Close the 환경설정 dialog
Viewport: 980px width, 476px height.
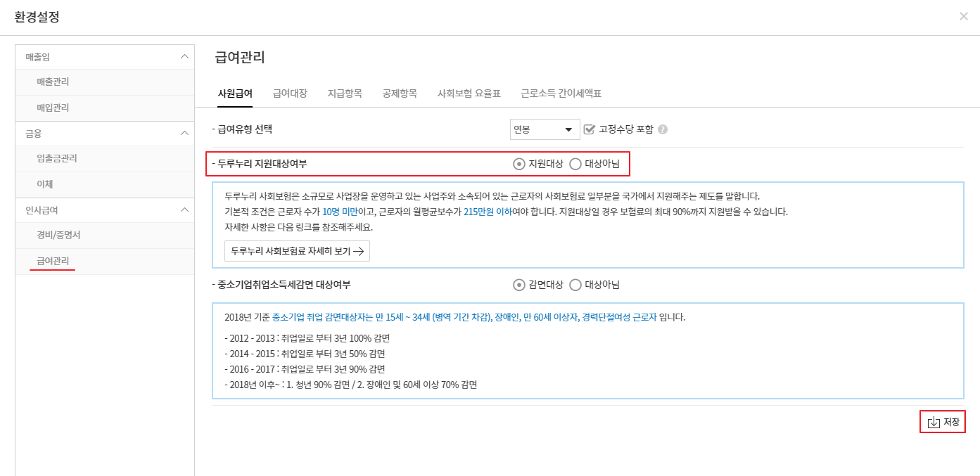[x=963, y=16]
